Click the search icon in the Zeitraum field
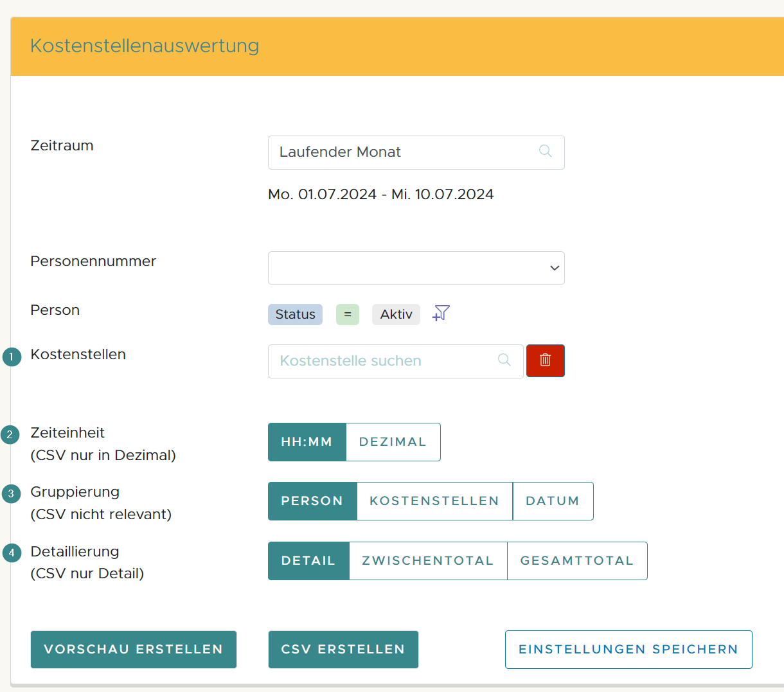 (x=545, y=152)
